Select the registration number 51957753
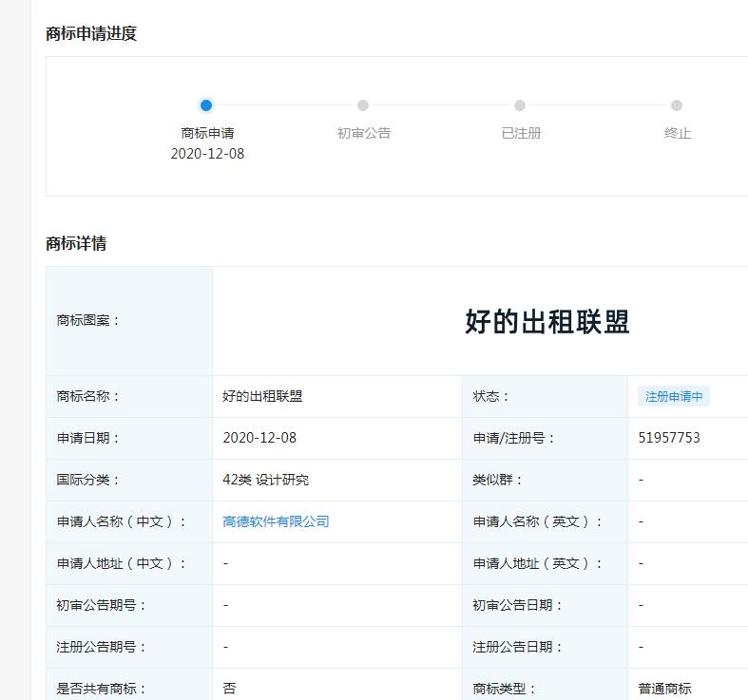Screen dimensions: 748x700 [x=669, y=438]
